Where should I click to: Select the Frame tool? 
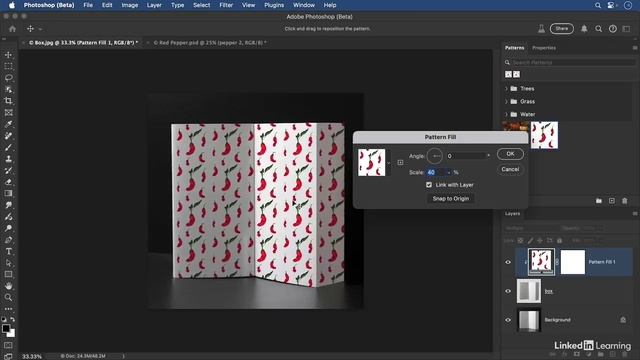(8, 112)
